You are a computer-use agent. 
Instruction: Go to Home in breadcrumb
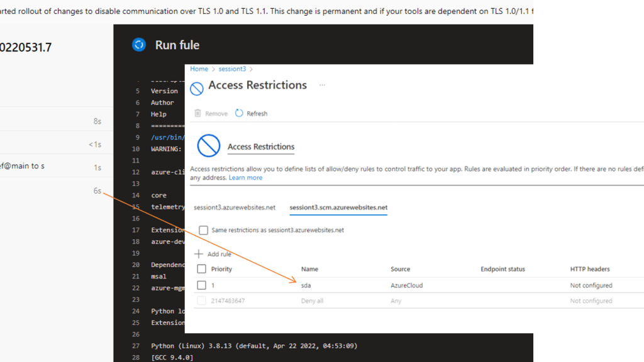coord(199,69)
